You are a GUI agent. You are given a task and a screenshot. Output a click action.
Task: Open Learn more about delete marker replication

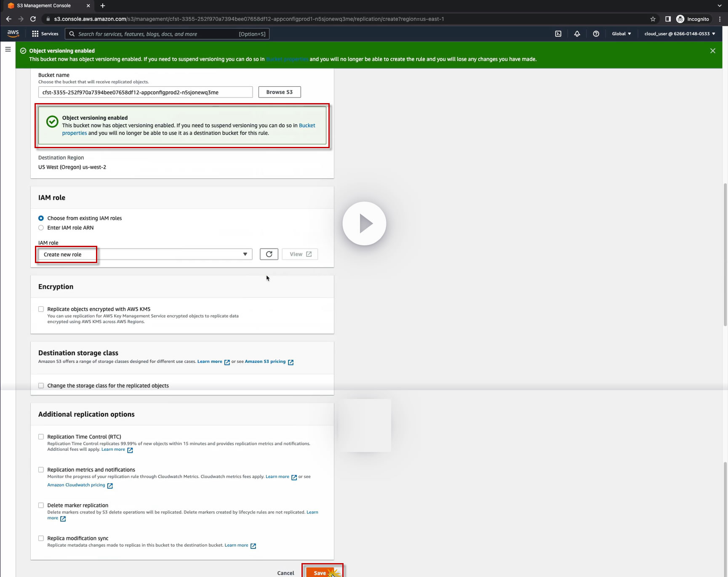tap(312, 512)
